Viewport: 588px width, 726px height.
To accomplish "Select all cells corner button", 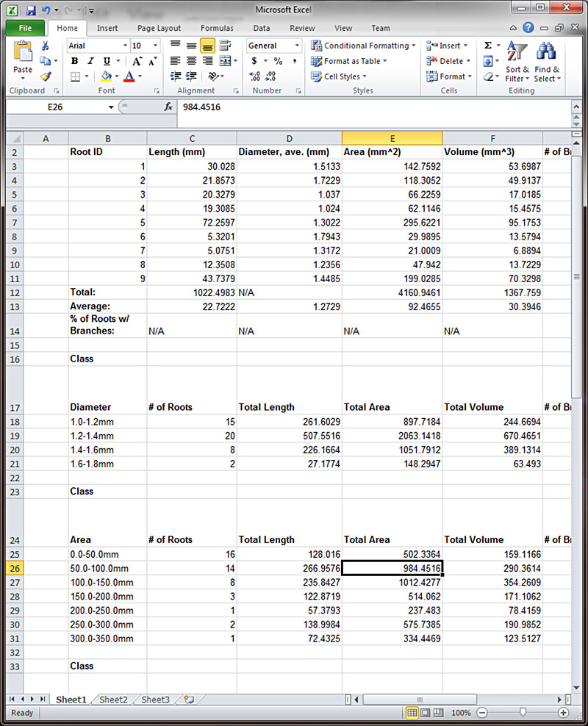I will (x=15, y=138).
